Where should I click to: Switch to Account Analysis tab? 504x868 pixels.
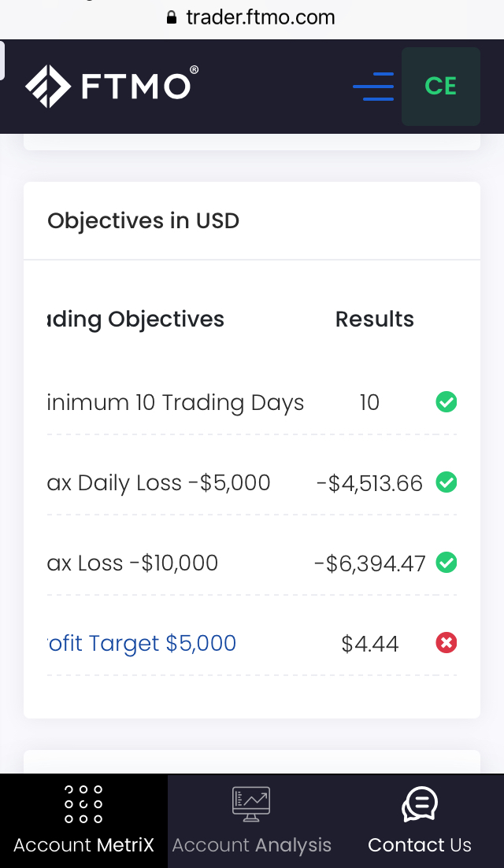pyautogui.click(x=251, y=821)
